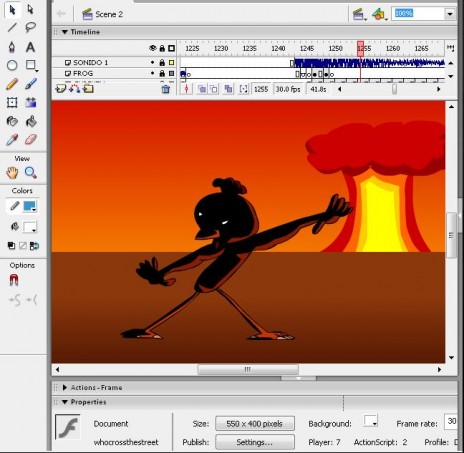464x453 pixels.
Task: Select the Fill Transform tool
Action: pyautogui.click(x=31, y=102)
